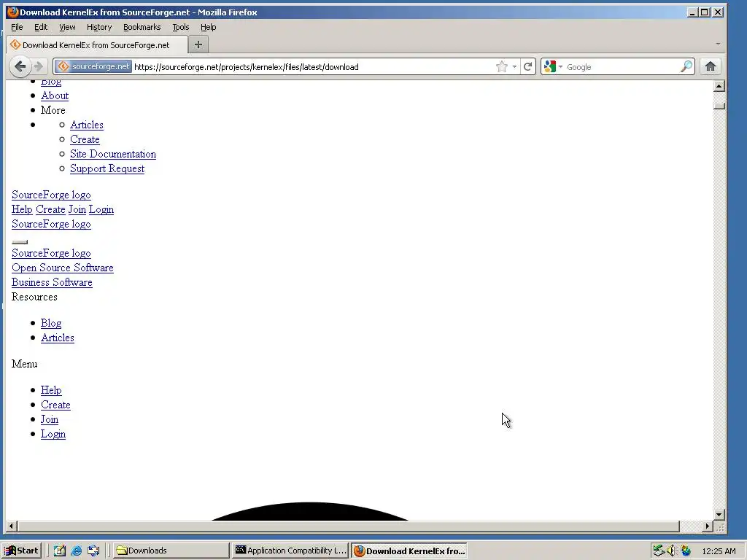Click the vertical scrollbar thumb

[719, 106]
